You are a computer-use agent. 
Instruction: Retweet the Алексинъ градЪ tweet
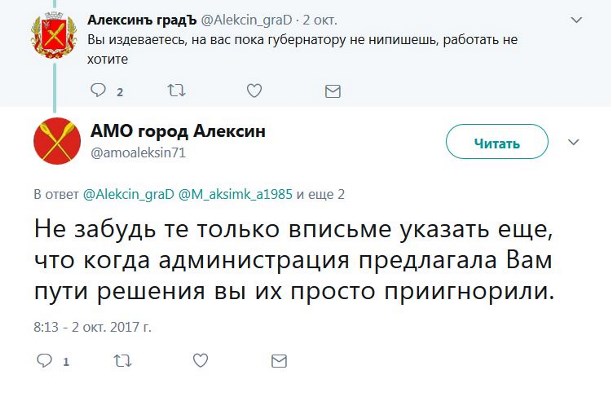pos(176,91)
